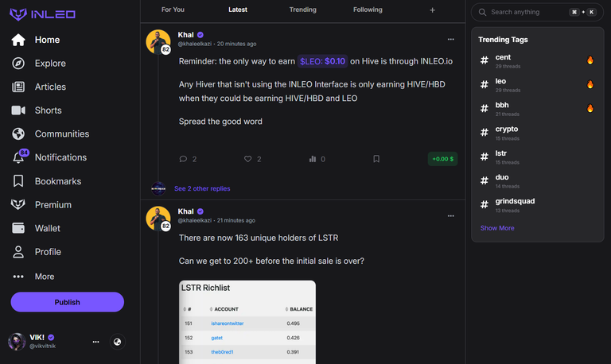Screen dimensions: 611x364
Task: Bookmark the Reminder post
Action: (x=376, y=159)
